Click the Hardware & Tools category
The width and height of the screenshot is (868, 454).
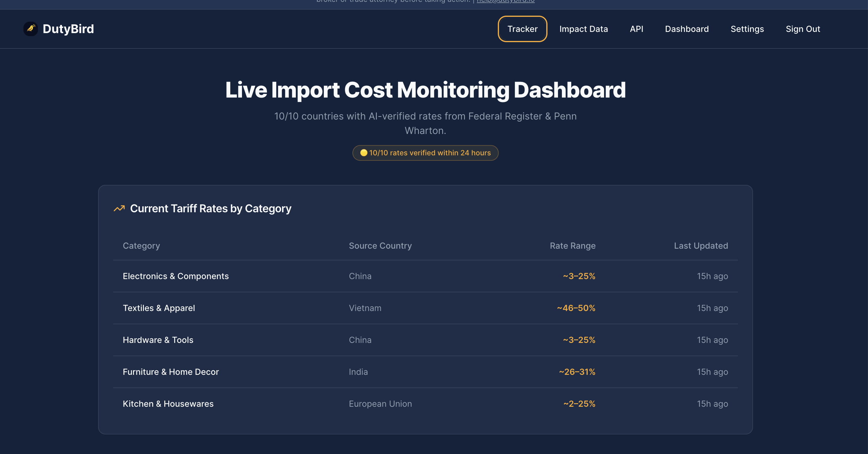[x=158, y=340]
